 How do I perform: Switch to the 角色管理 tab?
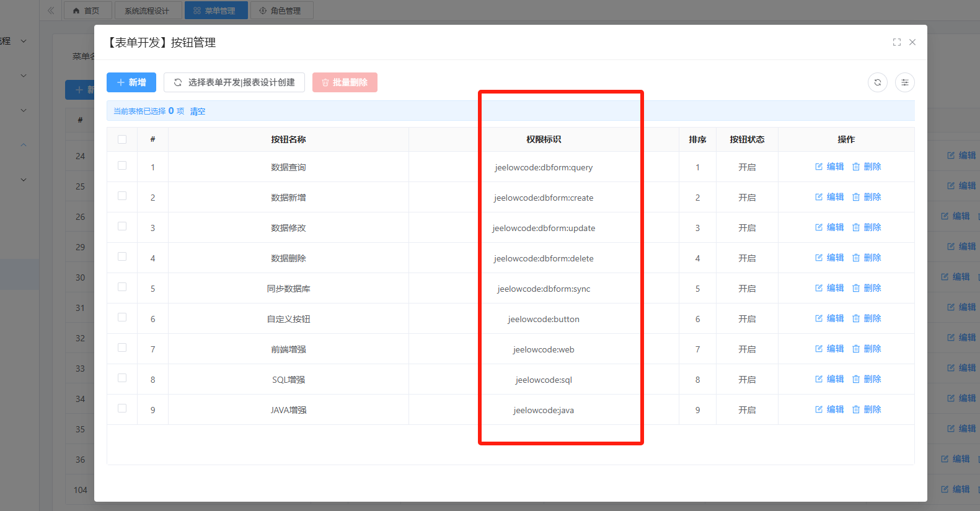click(x=281, y=11)
